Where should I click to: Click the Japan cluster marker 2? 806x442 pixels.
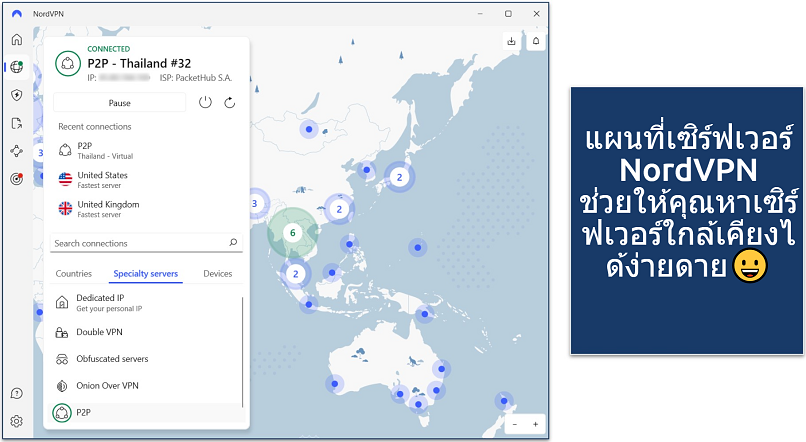pos(399,177)
